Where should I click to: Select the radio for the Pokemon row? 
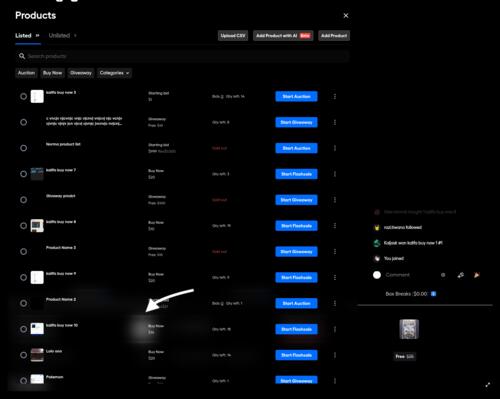tap(23, 380)
